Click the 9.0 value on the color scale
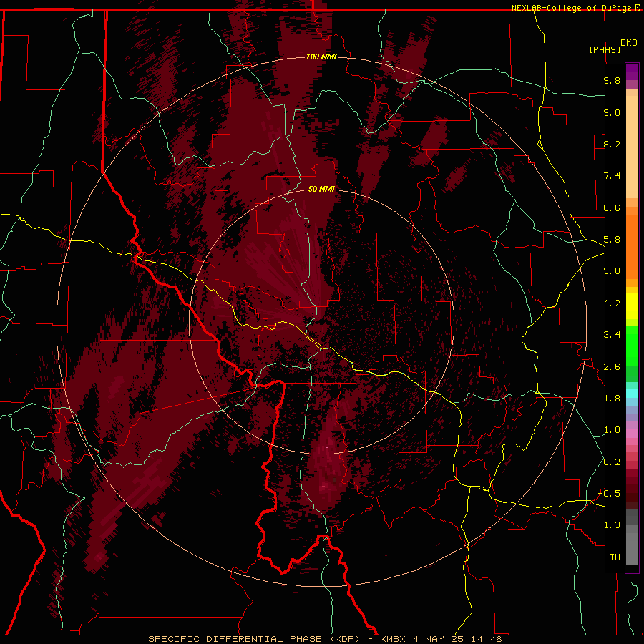Screen dimensions: 644x644 (612, 112)
